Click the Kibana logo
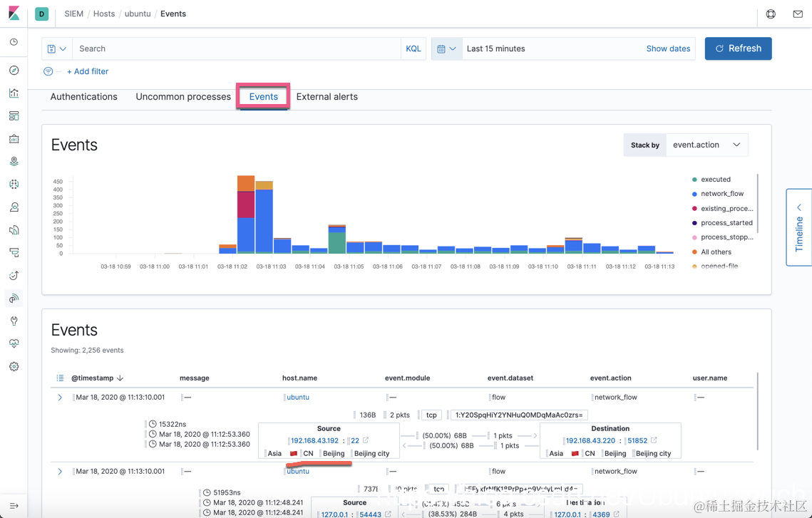812x518 pixels. click(14, 14)
